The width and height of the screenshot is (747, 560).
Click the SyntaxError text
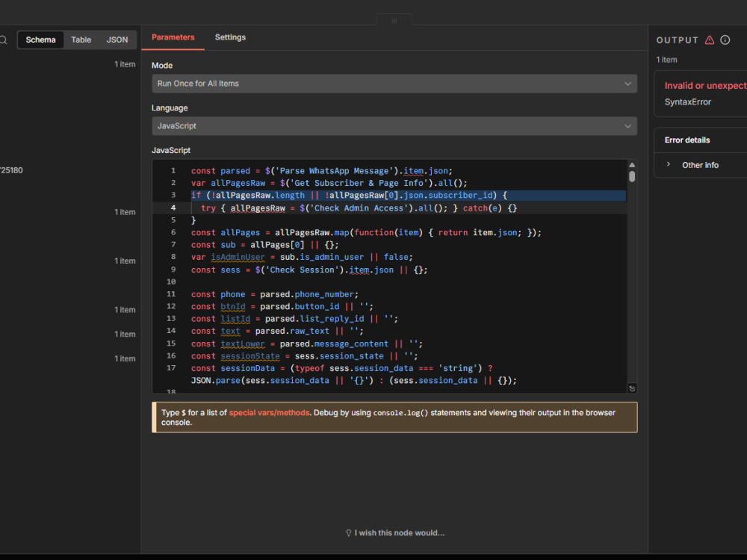(687, 102)
